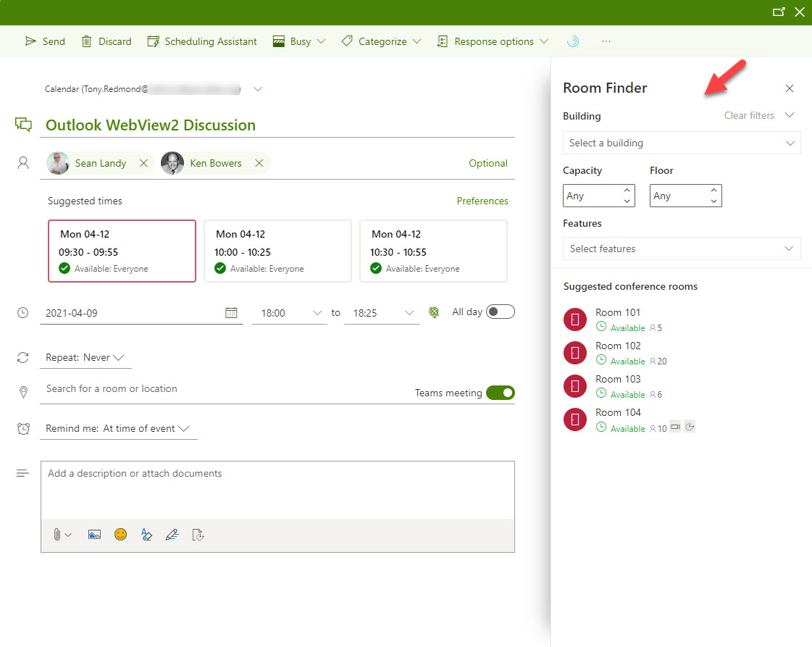Screen dimensions: 812x647
Task: Click Optional to add optional attendees
Action: click(488, 163)
